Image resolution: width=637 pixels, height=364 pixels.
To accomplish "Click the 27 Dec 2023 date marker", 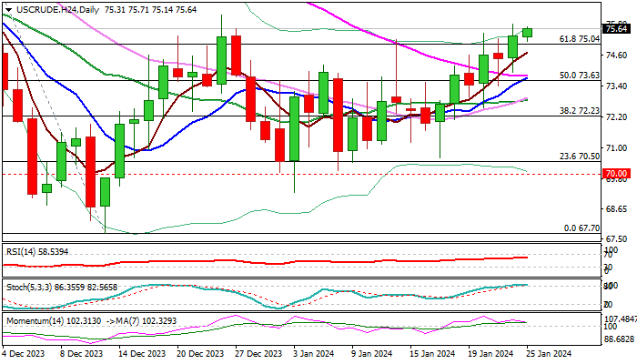I will click(255, 353).
